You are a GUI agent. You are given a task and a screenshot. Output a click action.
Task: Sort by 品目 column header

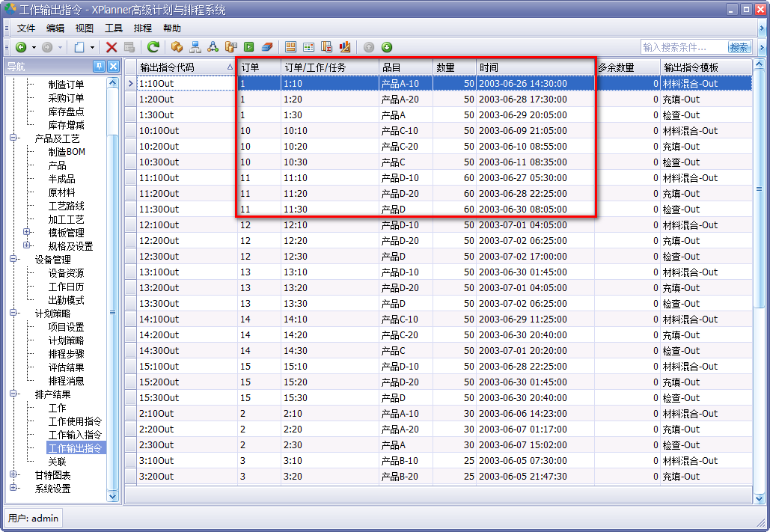pyautogui.click(x=406, y=67)
